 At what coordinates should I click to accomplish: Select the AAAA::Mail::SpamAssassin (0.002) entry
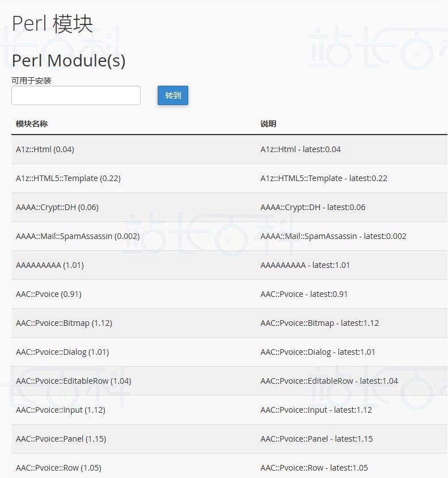point(78,236)
